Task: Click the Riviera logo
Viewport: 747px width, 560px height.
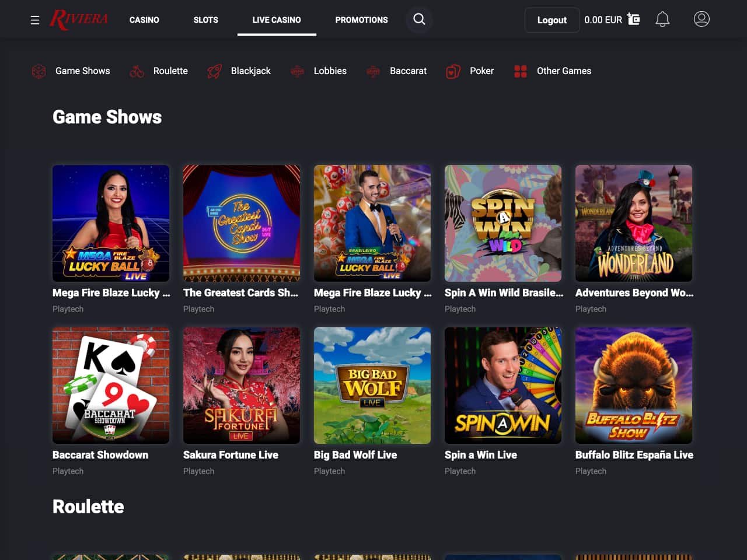Action: (79, 19)
